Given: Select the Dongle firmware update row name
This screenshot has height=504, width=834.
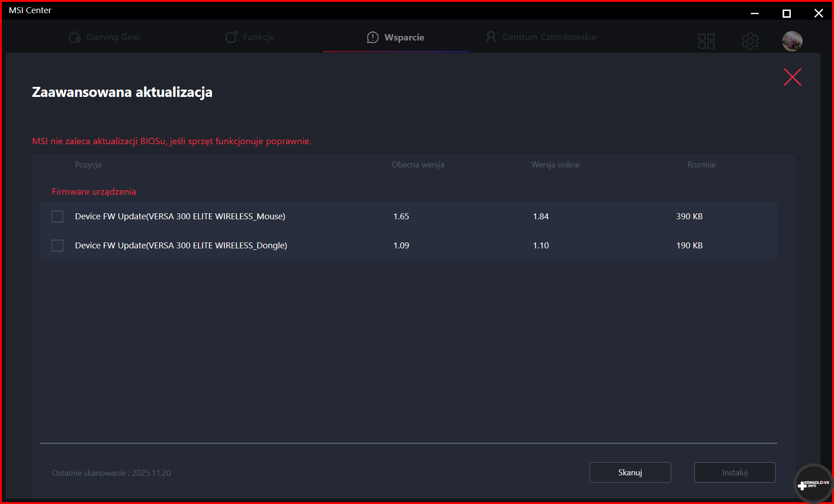Looking at the screenshot, I should pyautogui.click(x=181, y=246).
